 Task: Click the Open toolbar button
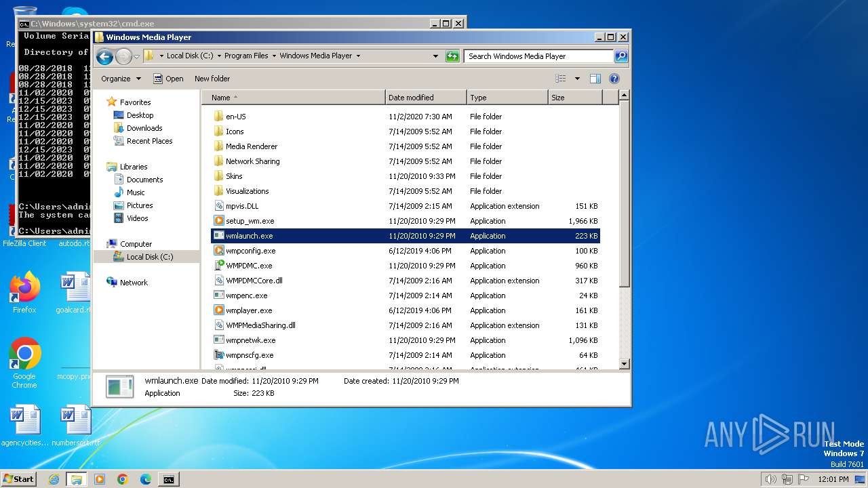pos(168,79)
